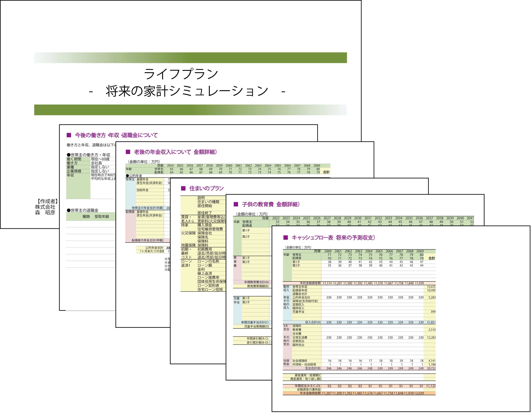The width and height of the screenshot is (532, 413).
Task: Open the 住まいのプラン heading
Action: (x=206, y=188)
